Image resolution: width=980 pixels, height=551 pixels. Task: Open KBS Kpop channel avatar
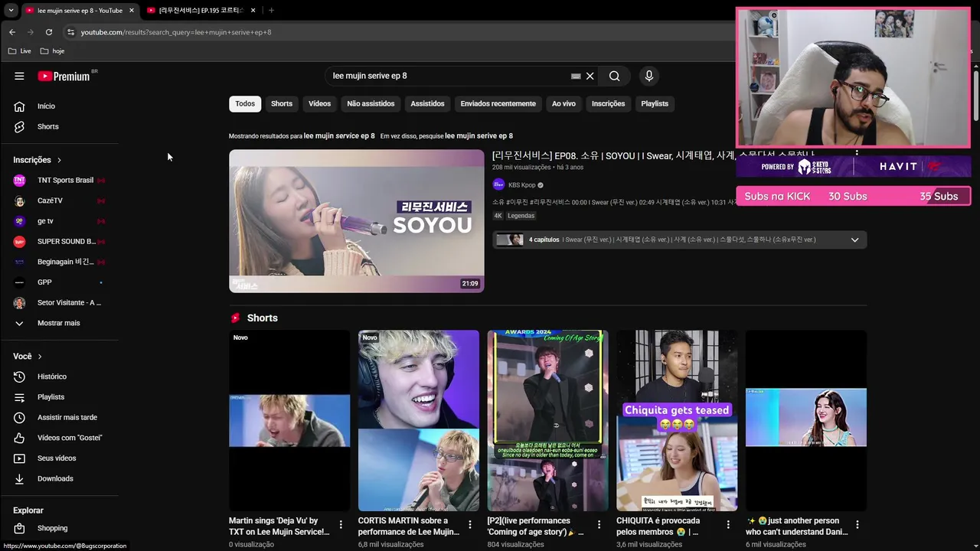tap(498, 184)
